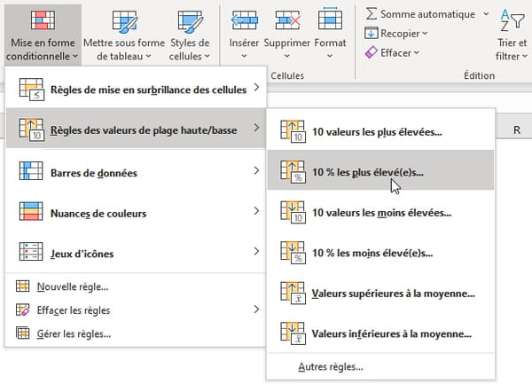Click the Règles des valeurs de plage haute/basse icon

pos(31,129)
